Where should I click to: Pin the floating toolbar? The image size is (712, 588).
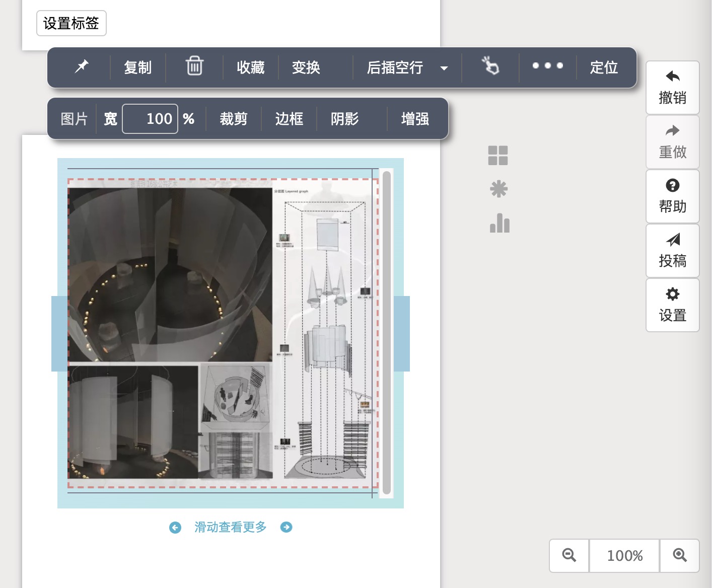pyautogui.click(x=82, y=67)
